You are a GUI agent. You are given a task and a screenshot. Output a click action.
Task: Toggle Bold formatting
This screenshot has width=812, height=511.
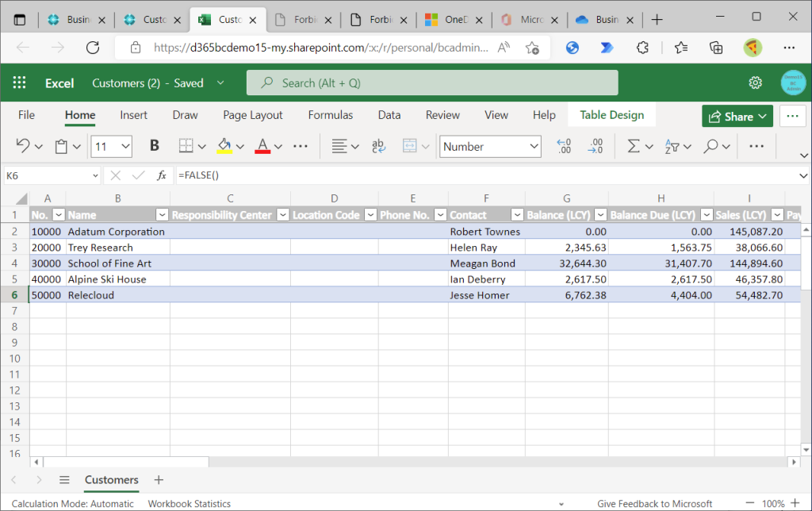155,146
